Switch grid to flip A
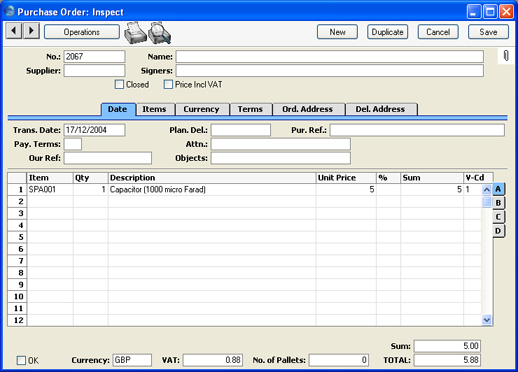This screenshot has height=372, width=518. click(x=498, y=189)
